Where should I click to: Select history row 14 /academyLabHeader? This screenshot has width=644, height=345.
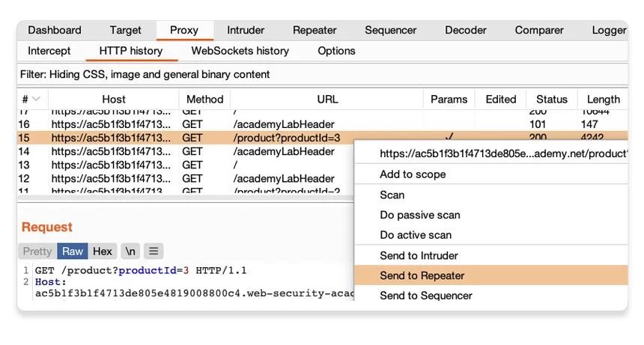click(185, 151)
